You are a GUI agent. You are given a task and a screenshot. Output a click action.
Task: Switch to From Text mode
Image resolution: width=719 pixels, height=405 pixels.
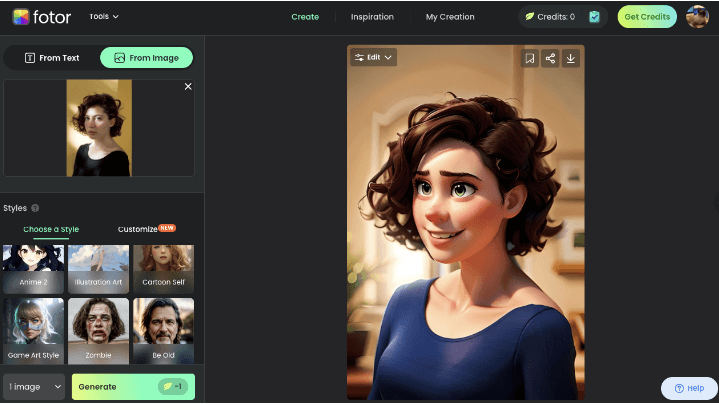(52, 58)
